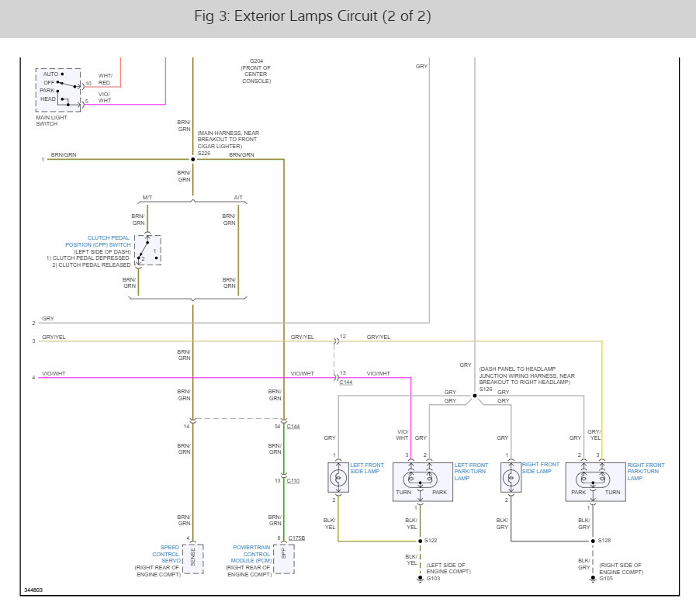Click 'CLUTCH PEDAL DEPRESSED' legend text
The image size is (696, 616).
pyautogui.click(x=88, y=258)
